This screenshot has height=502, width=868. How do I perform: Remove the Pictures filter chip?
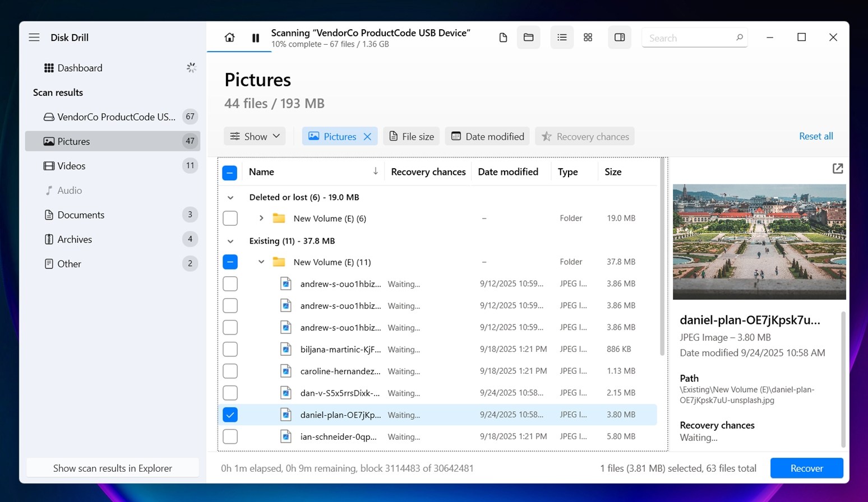tap(367, 137)
